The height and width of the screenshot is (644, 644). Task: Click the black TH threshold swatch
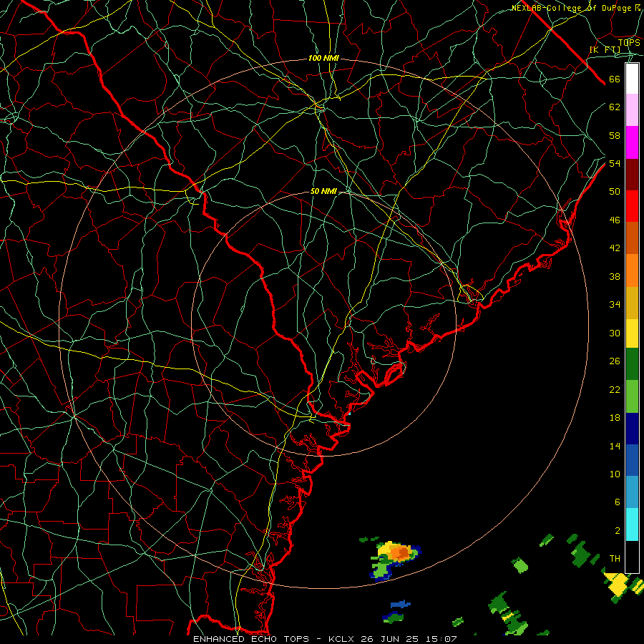tap(632, 557)
